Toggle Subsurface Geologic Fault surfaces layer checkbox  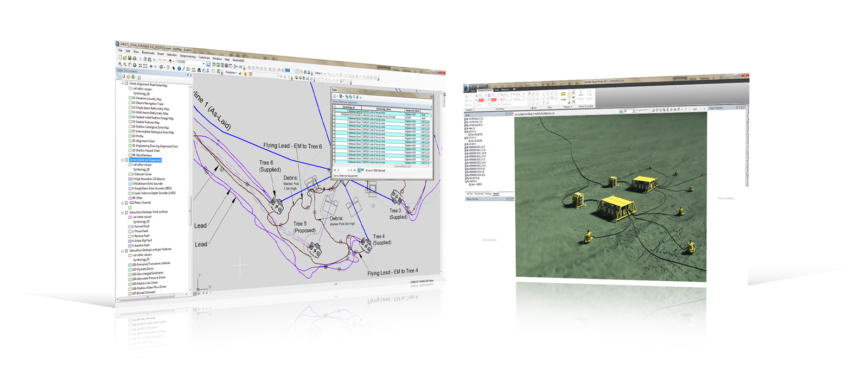(126, 213)
